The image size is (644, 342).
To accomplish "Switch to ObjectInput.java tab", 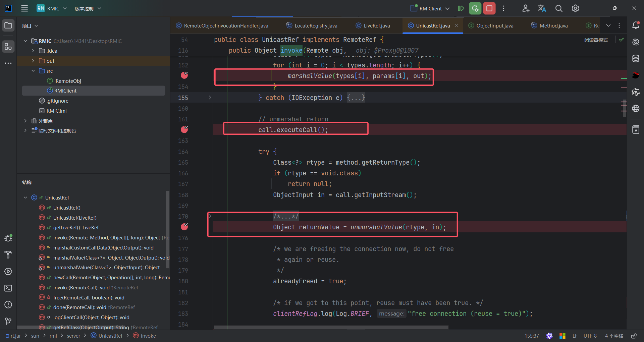I will [491, 25].
